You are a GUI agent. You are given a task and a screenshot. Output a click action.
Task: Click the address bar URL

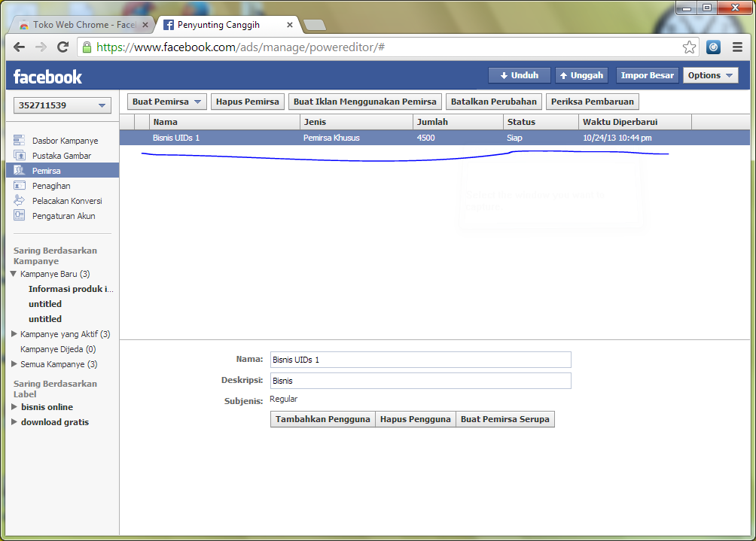(241, 47)
